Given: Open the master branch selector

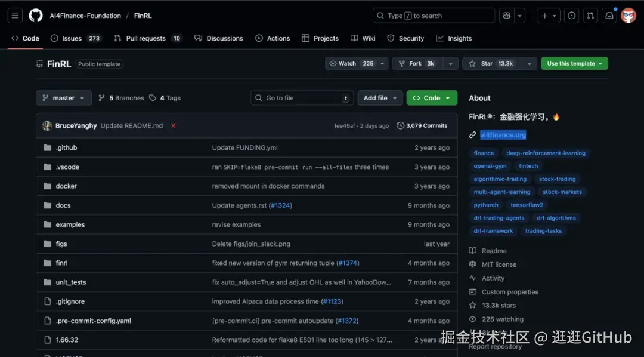Looking at the screenshot, I should point(64,98).
